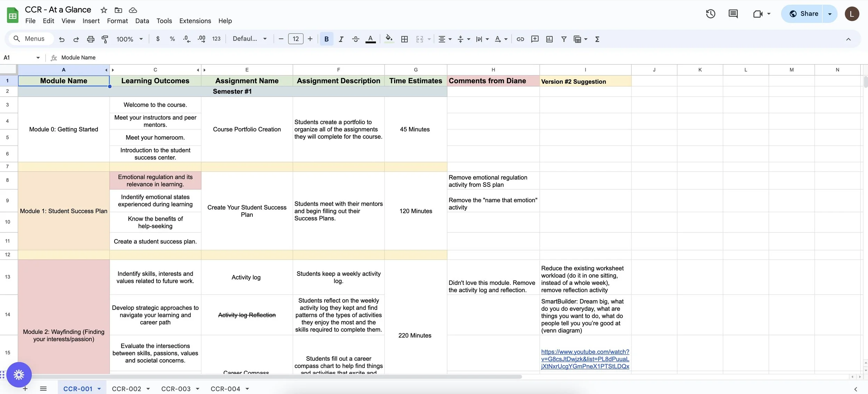Open more number formats 123
This screenshot has height=394, width=868.
pos(216,39)
